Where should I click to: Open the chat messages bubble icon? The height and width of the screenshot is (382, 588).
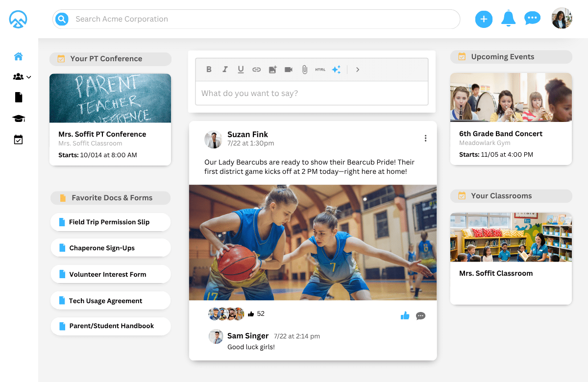click(532, 19)
